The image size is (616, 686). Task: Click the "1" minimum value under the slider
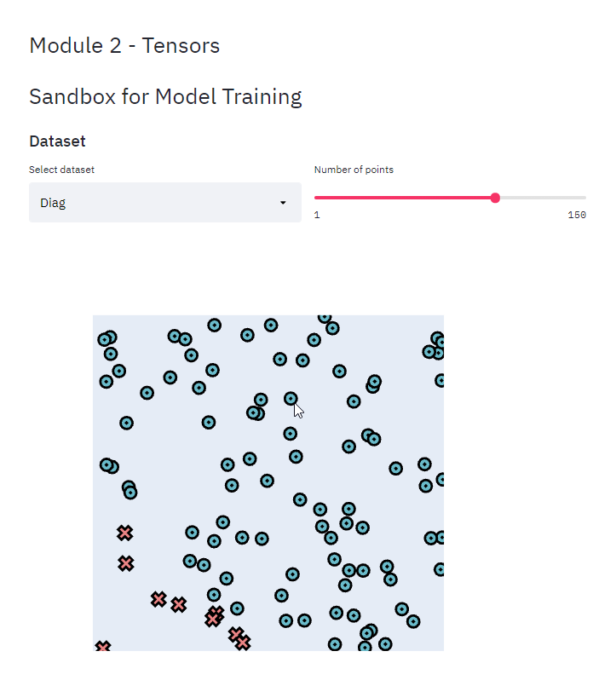click(x=316, y=215)
